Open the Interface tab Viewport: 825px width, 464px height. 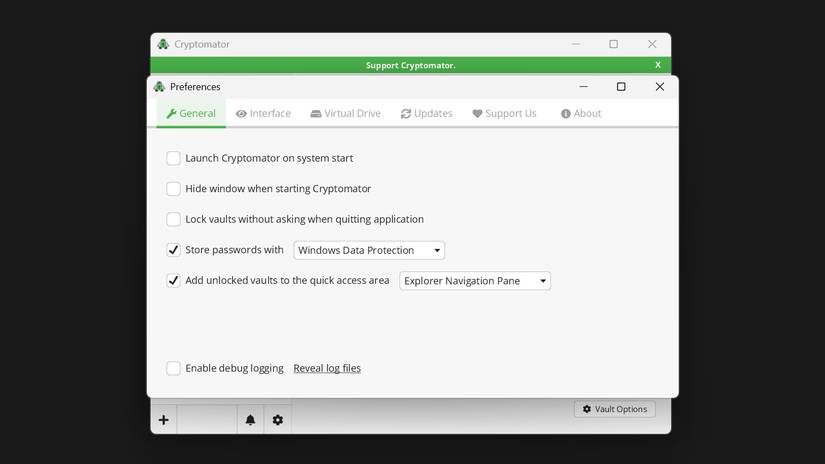pos(263,113)
